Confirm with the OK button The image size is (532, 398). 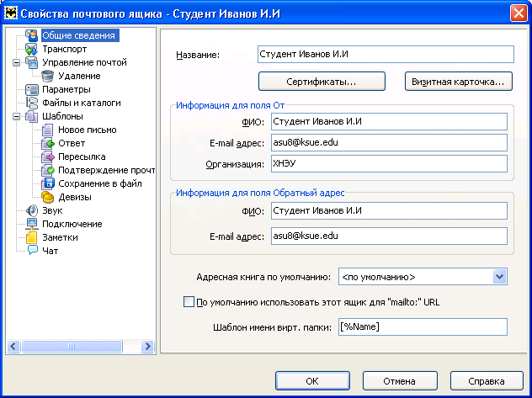click(x=312, y=381)
